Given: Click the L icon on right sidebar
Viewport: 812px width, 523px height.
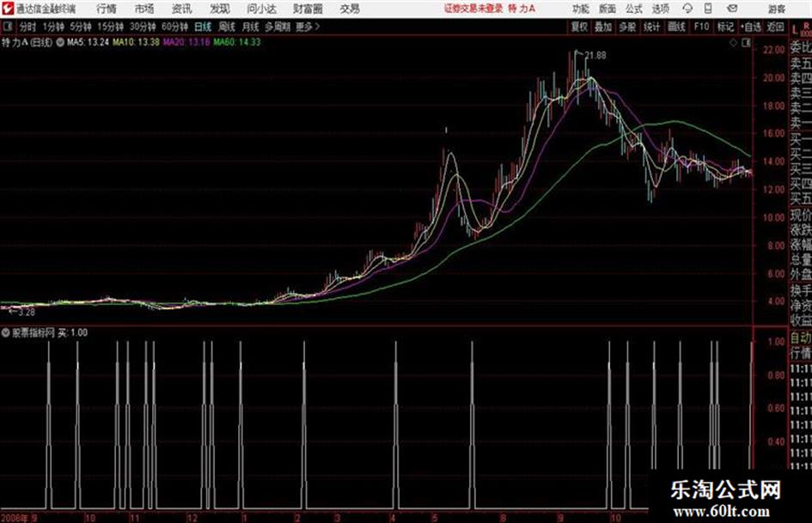Looking at the screenshot, I should tap(795, 30).
